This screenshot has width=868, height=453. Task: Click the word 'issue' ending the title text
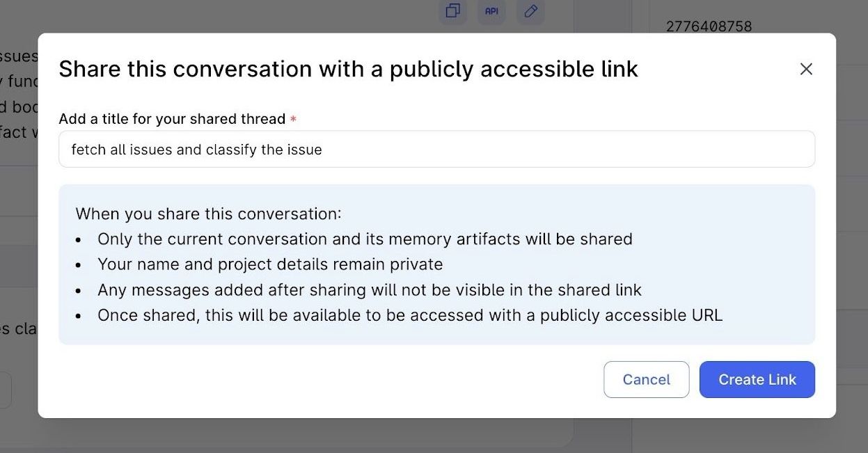coord(305,150)
